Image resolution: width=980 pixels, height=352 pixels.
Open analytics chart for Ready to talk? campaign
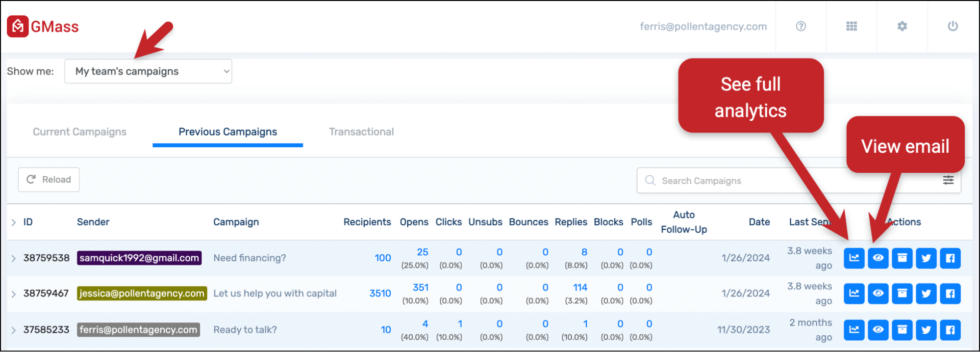click(854, 330)
